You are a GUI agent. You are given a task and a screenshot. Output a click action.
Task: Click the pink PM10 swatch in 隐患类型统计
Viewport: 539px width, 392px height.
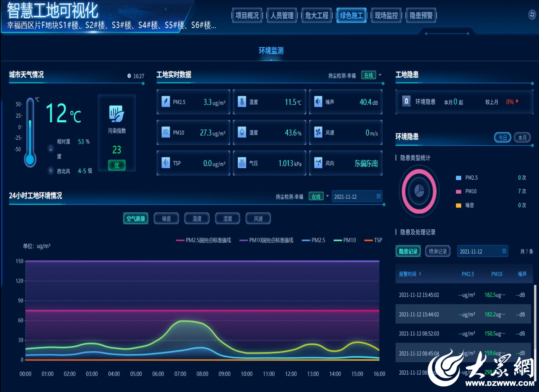click(458, 191)
